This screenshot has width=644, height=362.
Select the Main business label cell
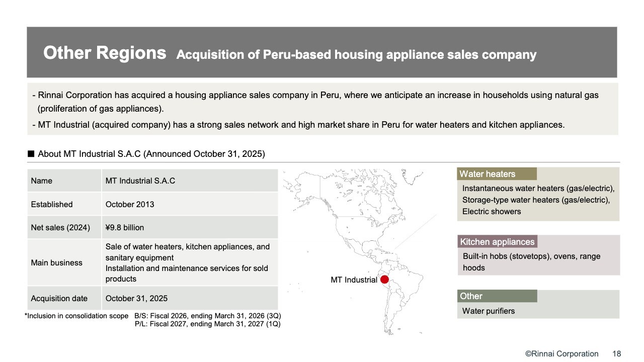point(64,262)
